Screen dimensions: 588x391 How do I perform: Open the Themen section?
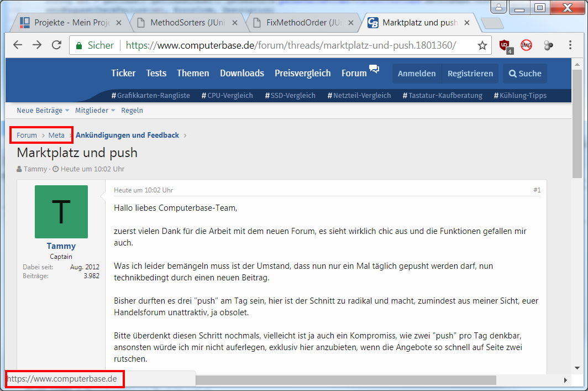coord(193,73)
